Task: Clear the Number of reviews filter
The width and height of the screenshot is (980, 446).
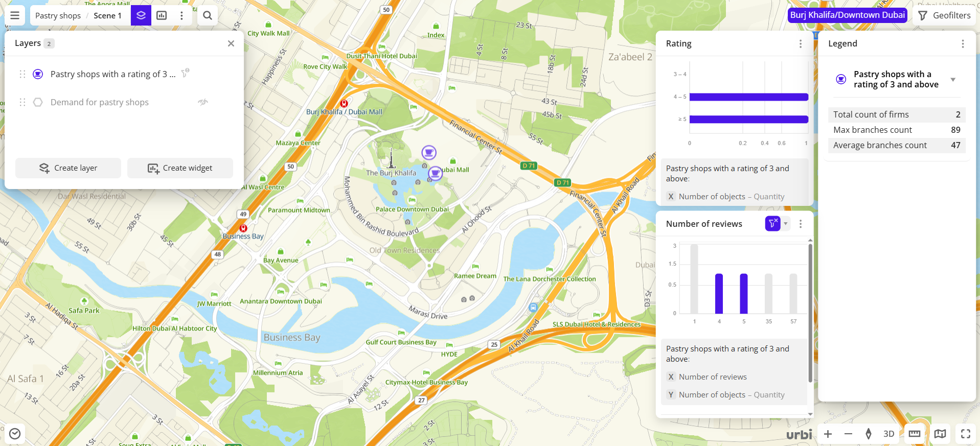Action: pyautogui.click(x=772, y=224)
